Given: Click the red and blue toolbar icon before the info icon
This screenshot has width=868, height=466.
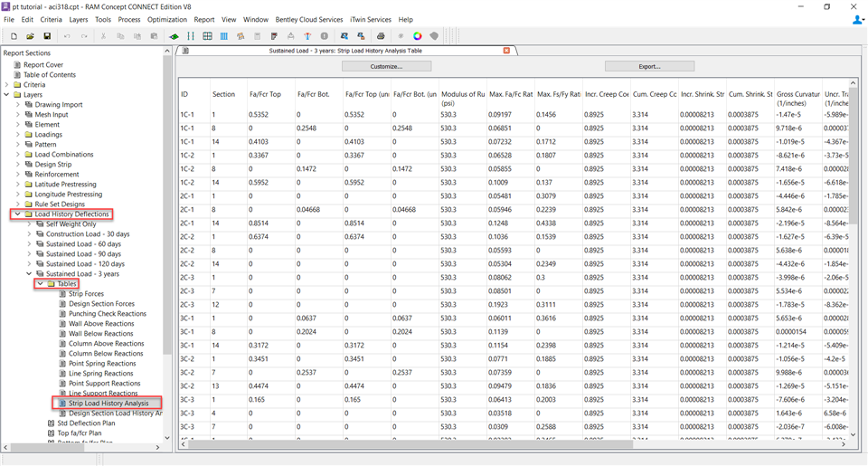Looking at the screenshot, I should click(x=307, y=36).
